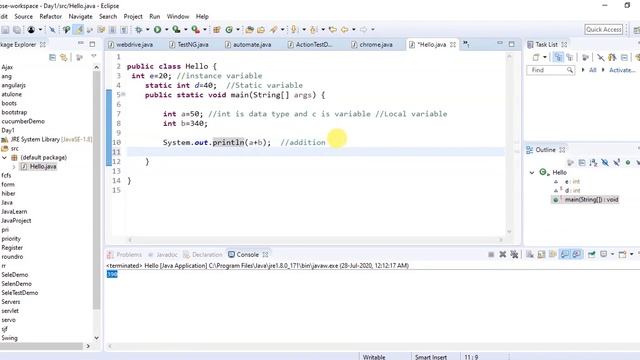Click Collapse All in Package Explorer
640x360 pixels.
tap(52, 57)
